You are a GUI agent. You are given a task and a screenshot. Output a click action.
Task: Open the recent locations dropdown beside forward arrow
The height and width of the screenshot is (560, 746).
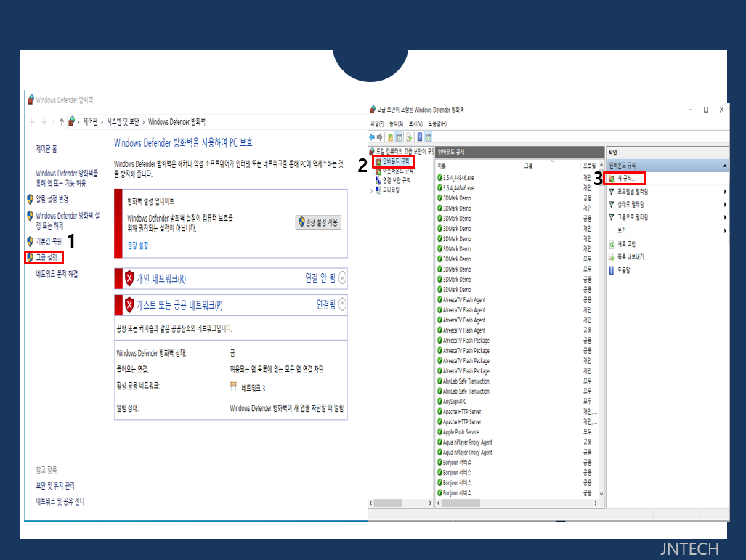click(53, 122)
